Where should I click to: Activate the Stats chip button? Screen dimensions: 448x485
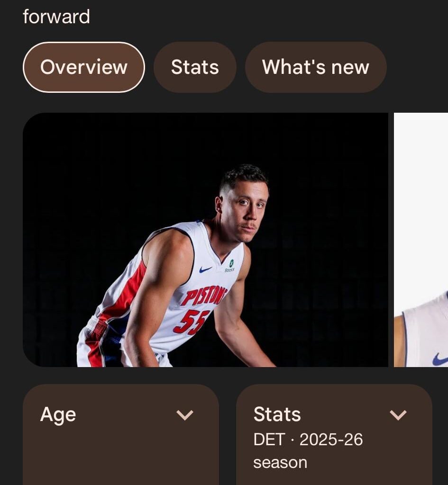[194, 67]
